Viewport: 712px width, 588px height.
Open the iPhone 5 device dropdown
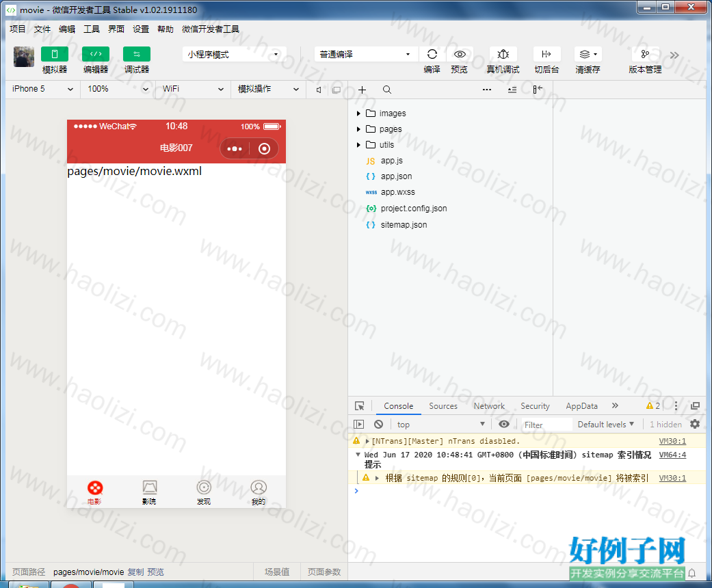tap(42, 89)
